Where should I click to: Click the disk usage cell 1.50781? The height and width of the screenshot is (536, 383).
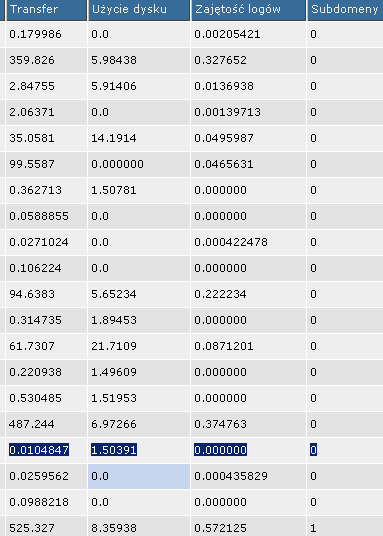(114, 190)
